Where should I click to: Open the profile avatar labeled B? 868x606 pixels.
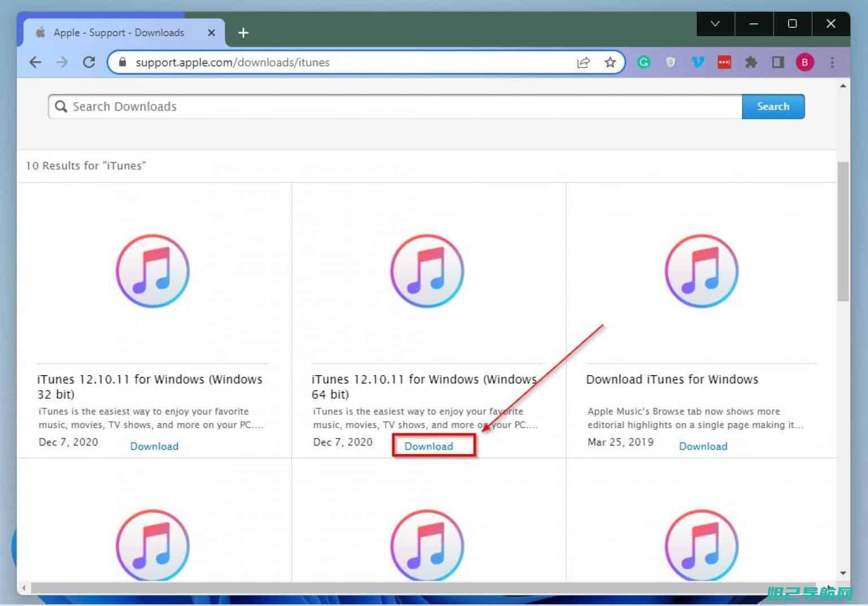805,62
